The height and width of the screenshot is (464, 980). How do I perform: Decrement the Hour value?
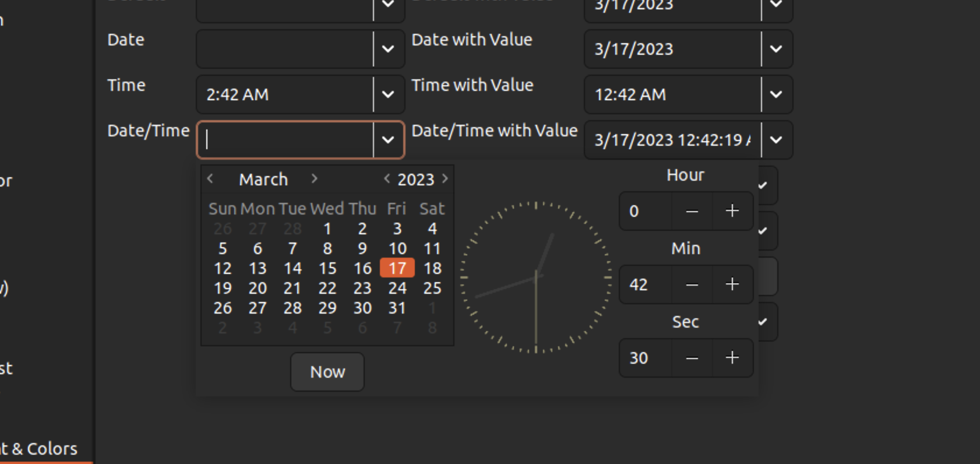point(691,212)
